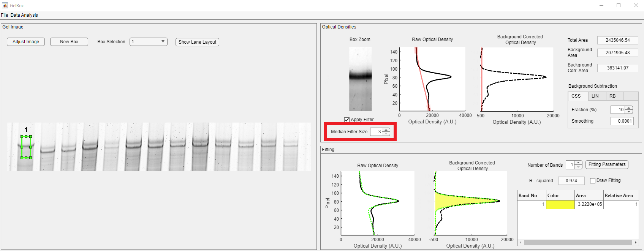Click the Color column header

560,196
